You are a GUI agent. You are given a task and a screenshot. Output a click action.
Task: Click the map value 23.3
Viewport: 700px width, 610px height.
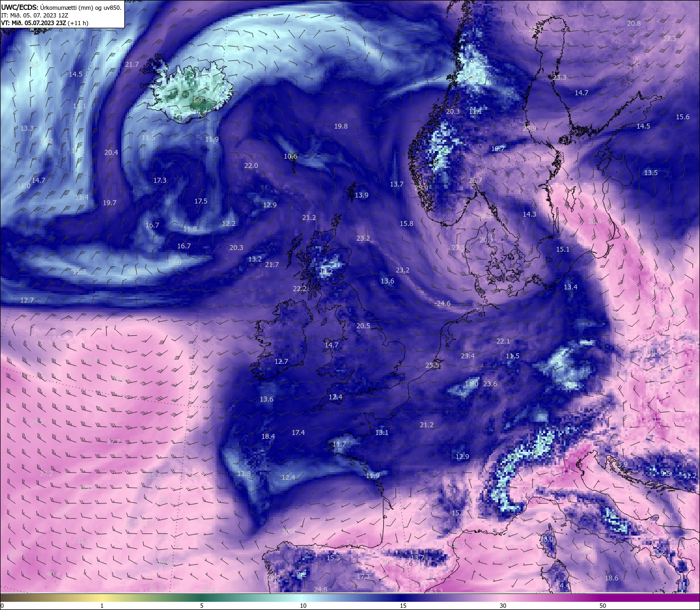click(x=559, y=78)
